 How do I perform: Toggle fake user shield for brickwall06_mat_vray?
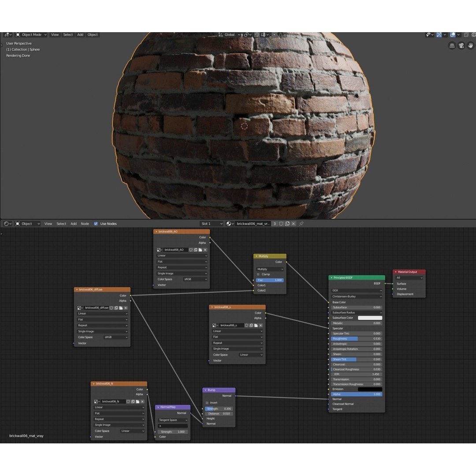281,224
